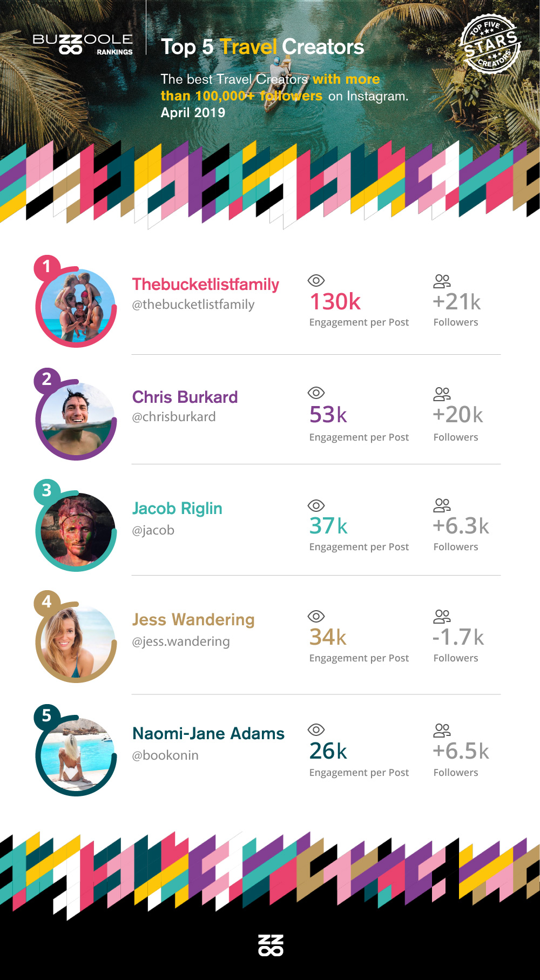Click the @bookonin handle

pyautogui.click(x=165, y=755)
